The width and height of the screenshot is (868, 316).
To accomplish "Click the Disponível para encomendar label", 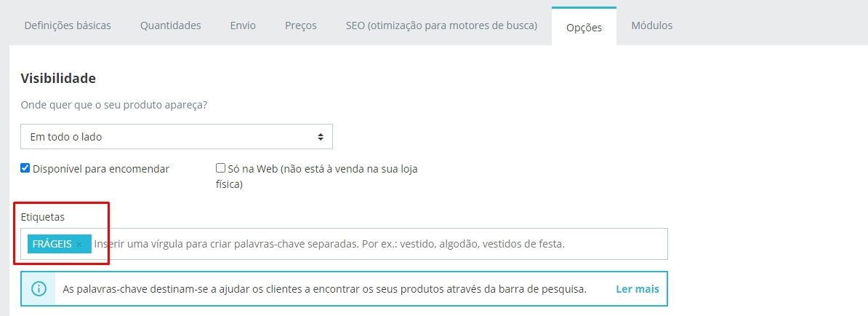I will coord(101,168).
